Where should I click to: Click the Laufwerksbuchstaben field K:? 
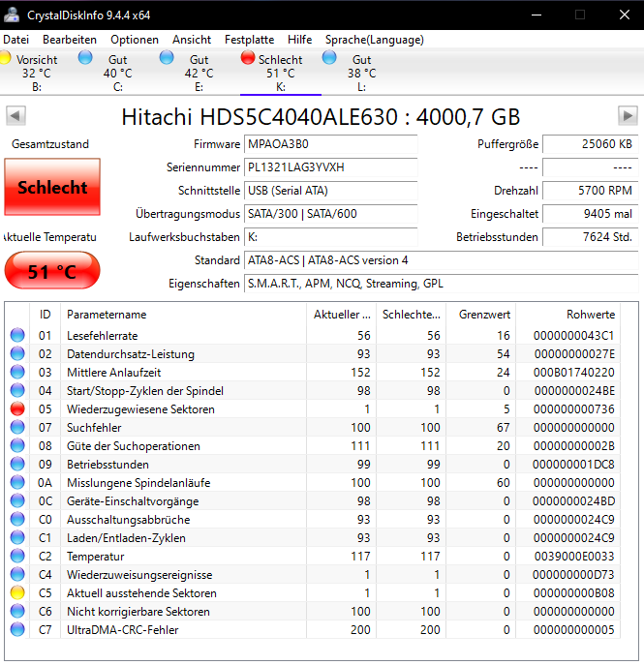pos(330,237)
